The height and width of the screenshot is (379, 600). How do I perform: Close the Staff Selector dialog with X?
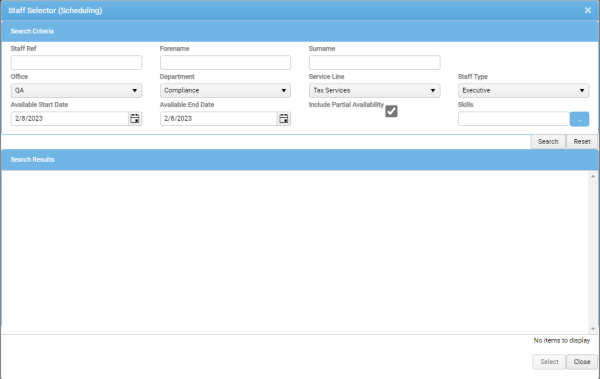click(x=588, y=10)
